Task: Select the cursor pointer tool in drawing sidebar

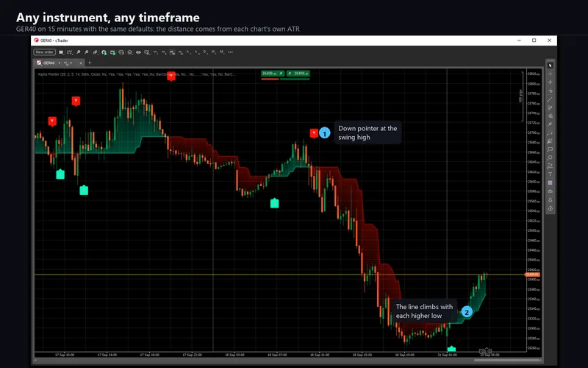Action: (x=550, y=66)
